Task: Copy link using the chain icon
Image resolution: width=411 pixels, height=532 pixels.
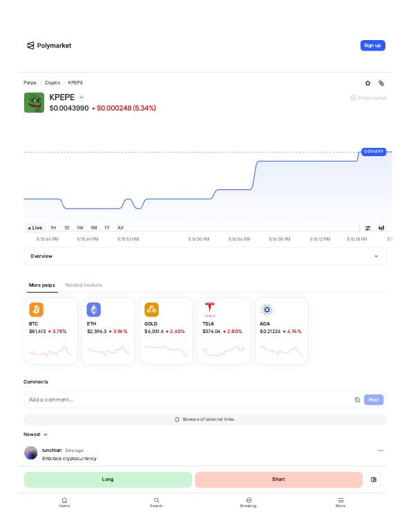Action: pyautogui.click(x=381, y=83)
